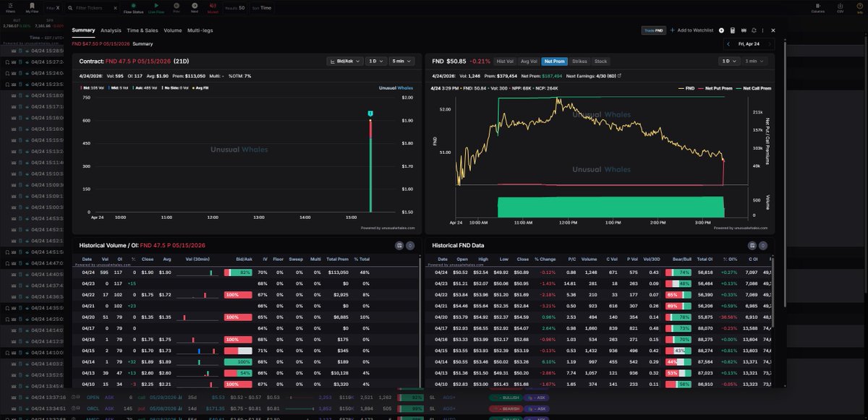Open table layout icon in Historical FND Data
Image resolution: width=868 pixels, height=420 pixels.
752,246
